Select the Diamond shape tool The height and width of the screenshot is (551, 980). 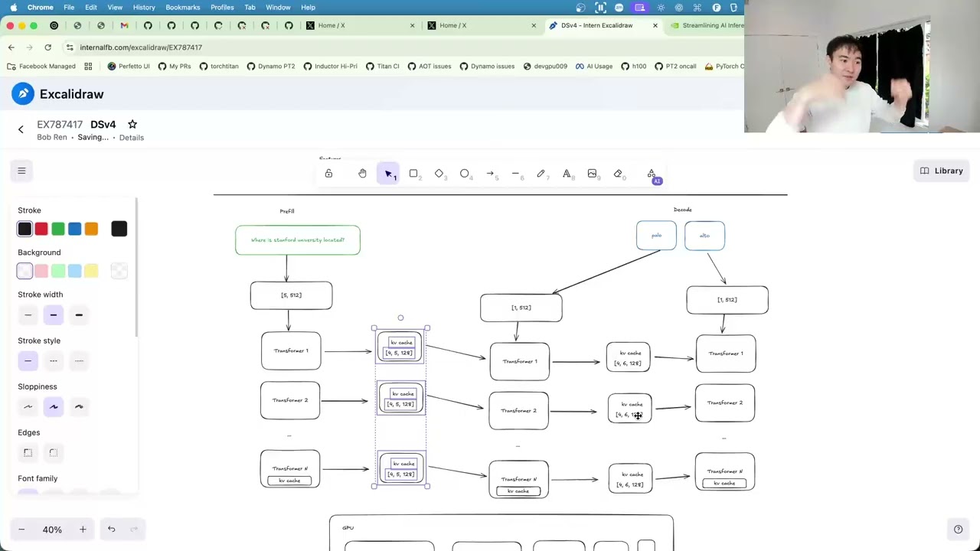pos(439,174)
